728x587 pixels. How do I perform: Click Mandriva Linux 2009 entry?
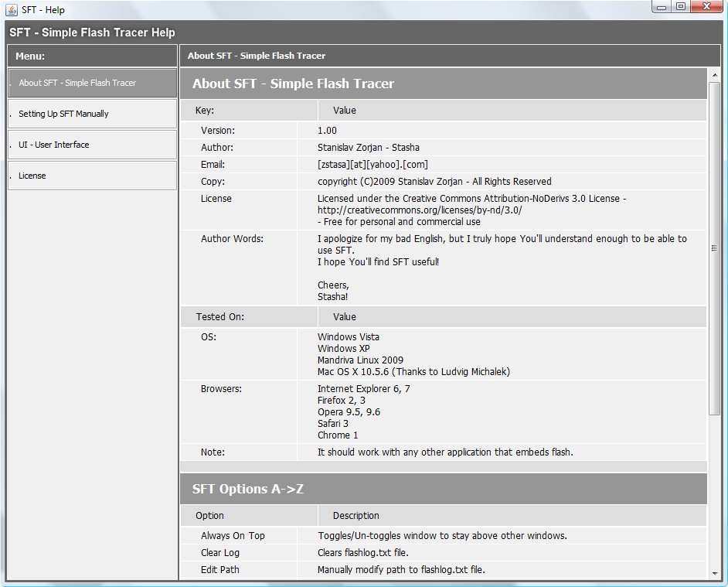click(x=361, y=360)
